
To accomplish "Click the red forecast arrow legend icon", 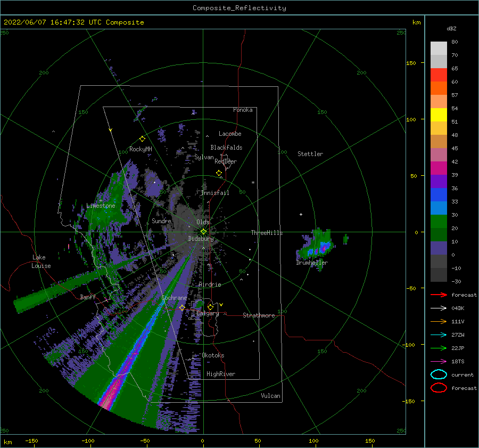I will [439, 295].
